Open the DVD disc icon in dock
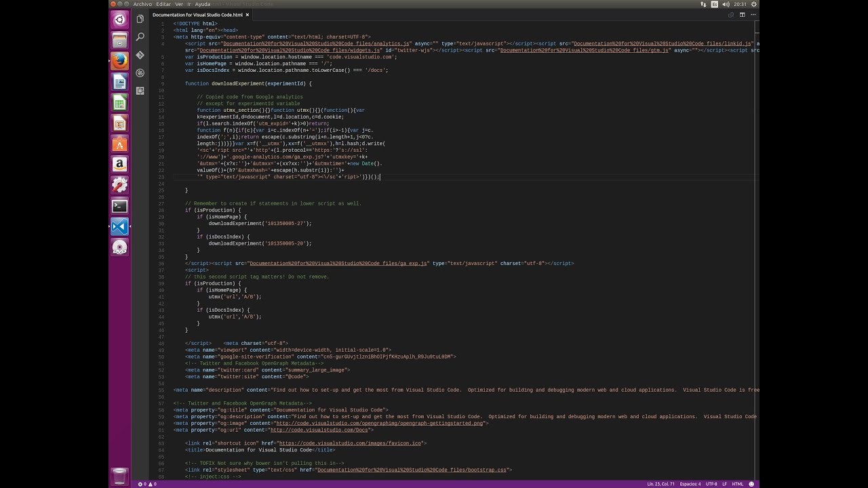Screen dimensions: 868x488 click(x=119, y=247)
